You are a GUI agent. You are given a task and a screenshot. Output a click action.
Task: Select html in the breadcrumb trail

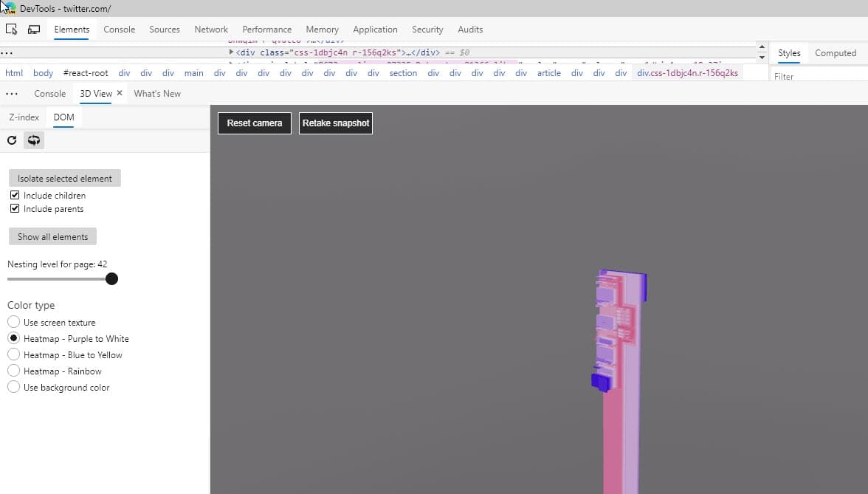(14, 73)
